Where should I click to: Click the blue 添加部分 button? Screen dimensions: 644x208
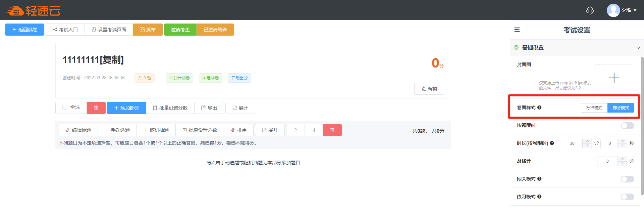(x=126, y=108)
